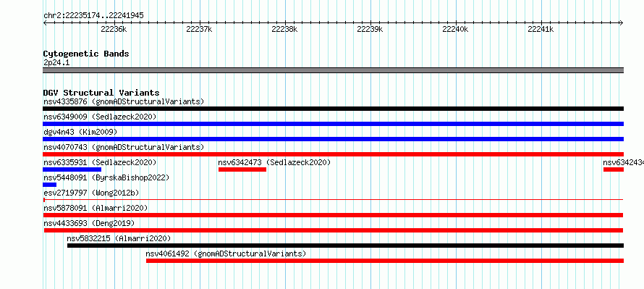Image resolution: width=644 pixels, height=289 pixels.
Task: Click the chr2:22235174..22241945 coordinate label
Action: [x=93, y=16]
